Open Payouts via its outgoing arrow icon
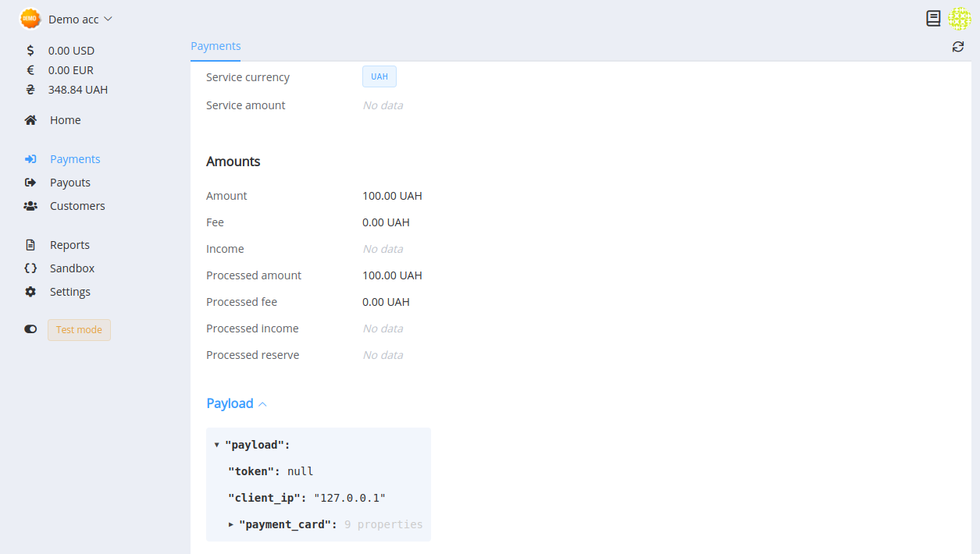This screenshot has height=554, width=980. [x=30, y=182]
